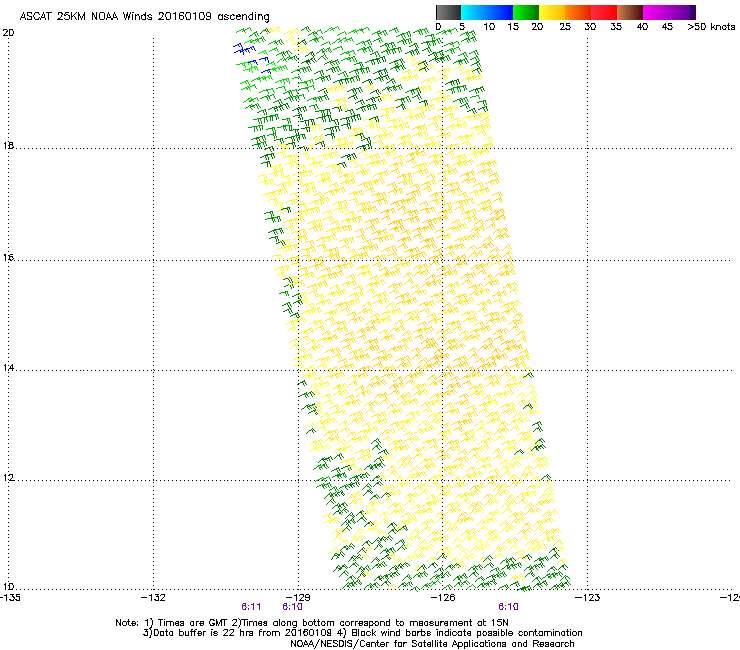Click the legend value '30'

click(590, 27)
